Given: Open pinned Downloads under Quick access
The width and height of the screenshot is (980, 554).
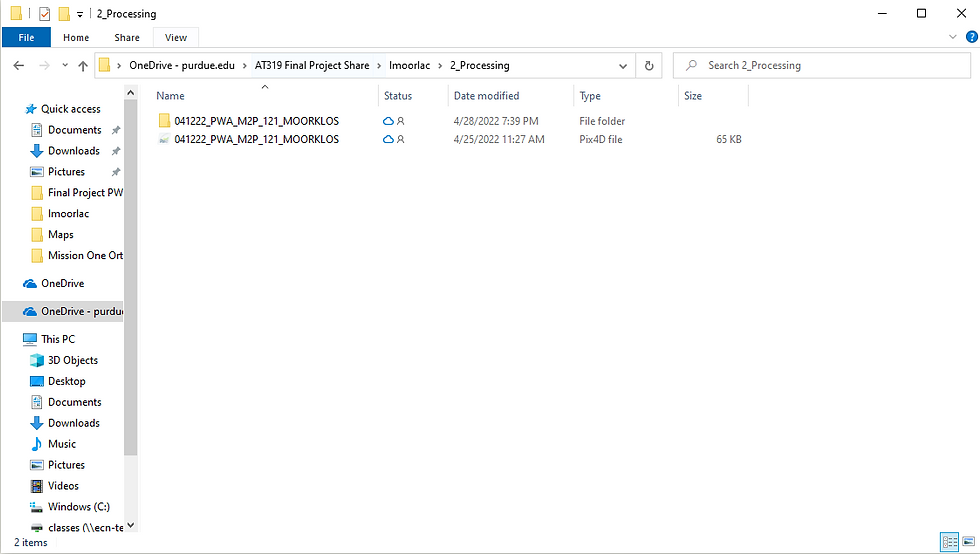Looking at the screenshot, I should click(74, 151).
